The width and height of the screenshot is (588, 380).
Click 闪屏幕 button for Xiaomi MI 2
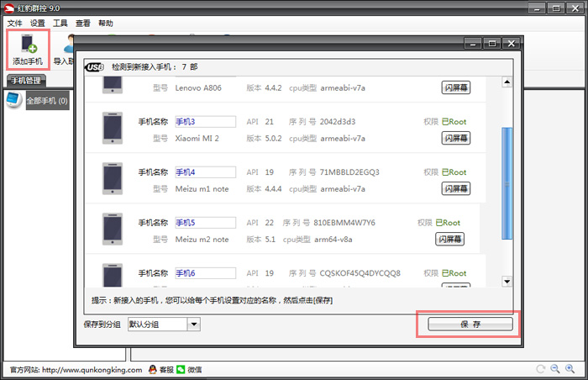[455, 138]
